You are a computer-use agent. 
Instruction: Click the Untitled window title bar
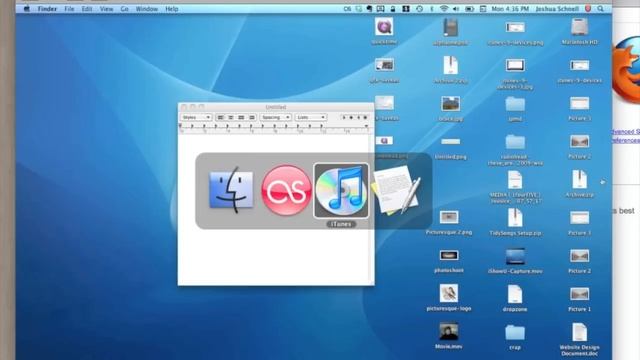(x=276, y=107)
